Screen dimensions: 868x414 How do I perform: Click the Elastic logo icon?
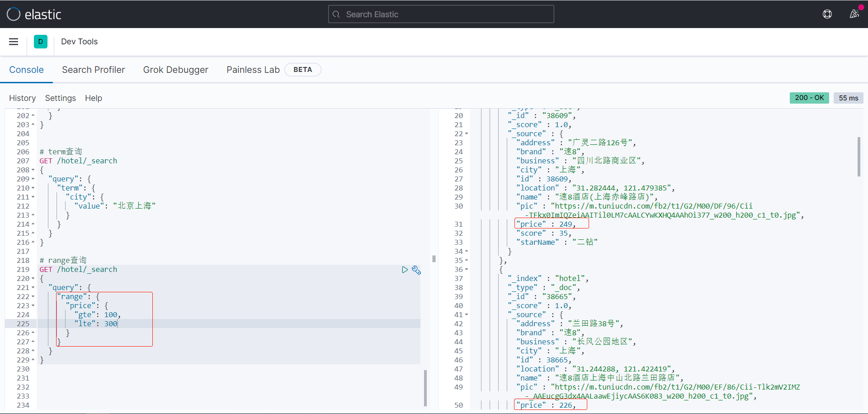pyautogui.click(x=14, y=14)
